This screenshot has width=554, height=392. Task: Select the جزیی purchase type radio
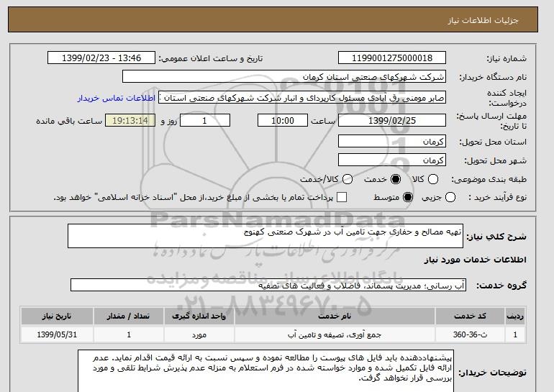[x=450, y=197]
